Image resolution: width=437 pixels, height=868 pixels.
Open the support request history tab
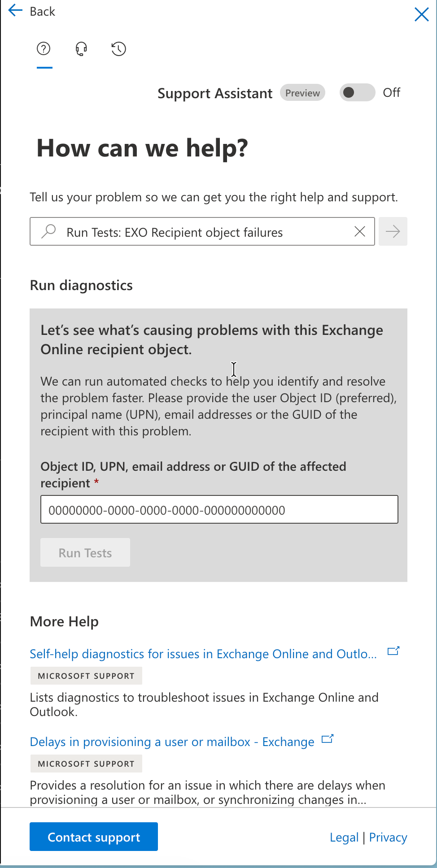click(x=118, y=49)
